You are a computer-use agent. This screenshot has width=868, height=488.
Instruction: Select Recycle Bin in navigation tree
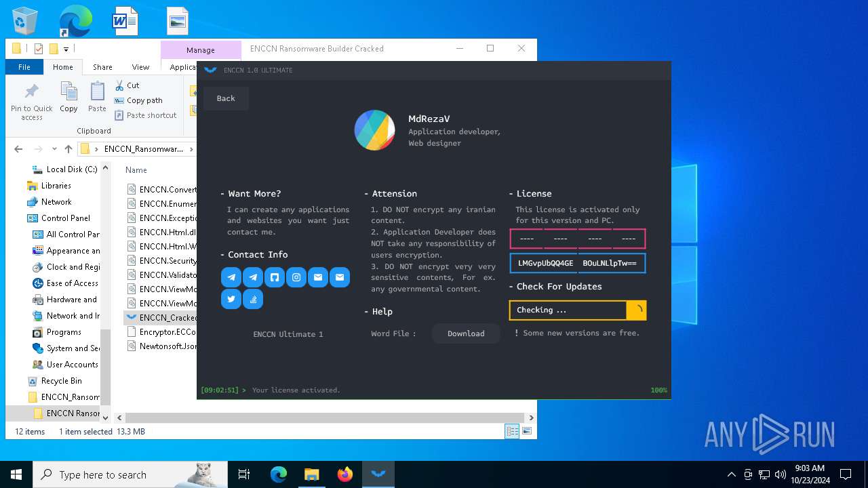point(54,381)
